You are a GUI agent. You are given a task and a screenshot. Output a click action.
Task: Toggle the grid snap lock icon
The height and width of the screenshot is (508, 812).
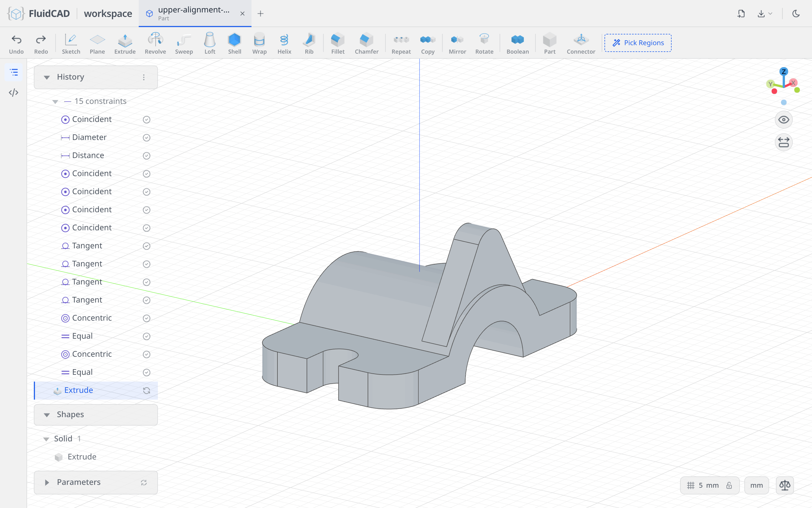[729, 485]
